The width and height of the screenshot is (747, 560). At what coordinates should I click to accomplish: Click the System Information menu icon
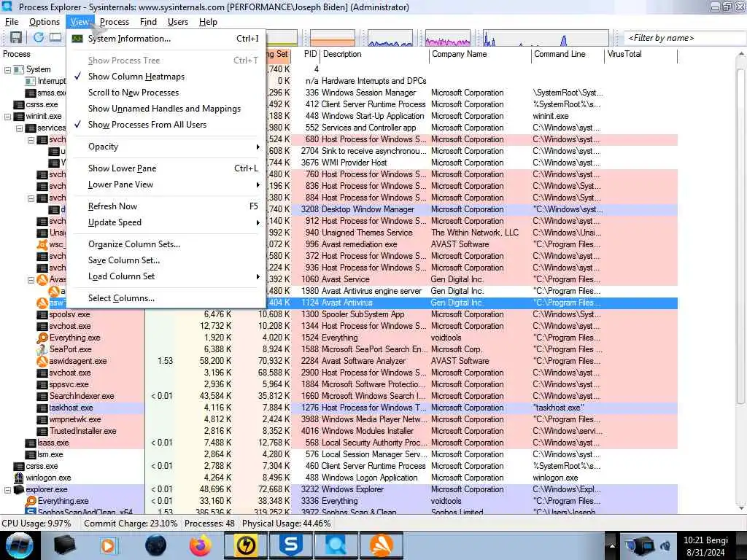(x=77, y=39)
